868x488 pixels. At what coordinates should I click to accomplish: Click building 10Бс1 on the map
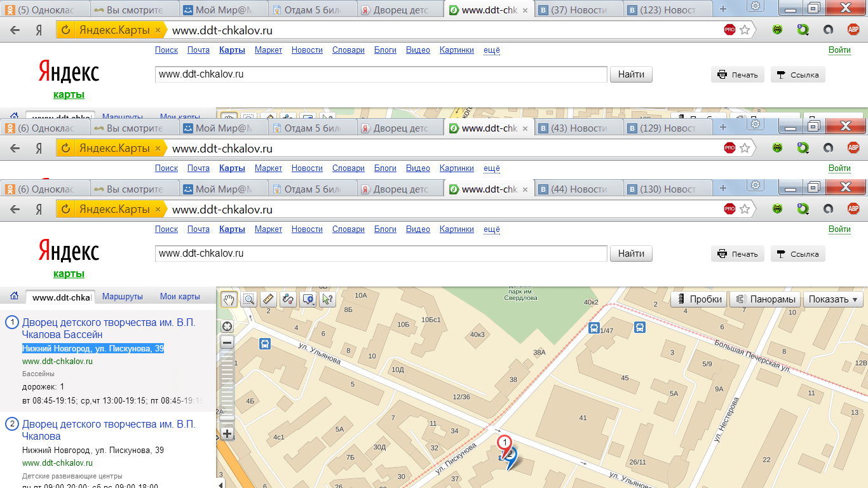431,318
